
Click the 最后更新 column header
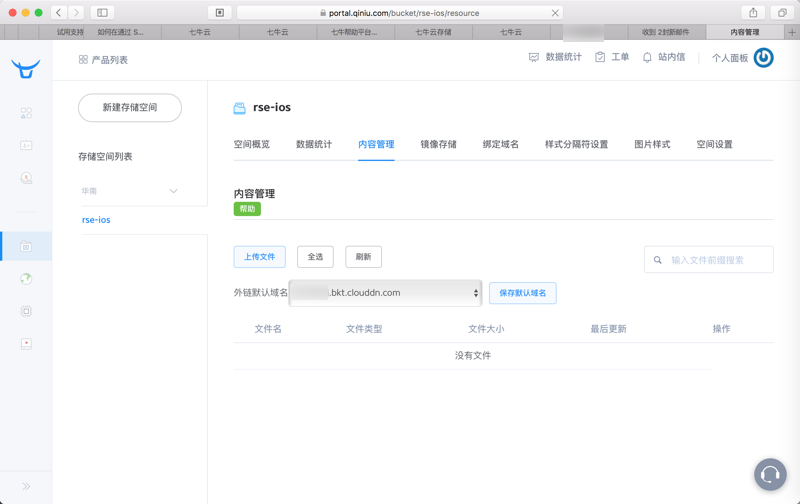tap(608, 329)
